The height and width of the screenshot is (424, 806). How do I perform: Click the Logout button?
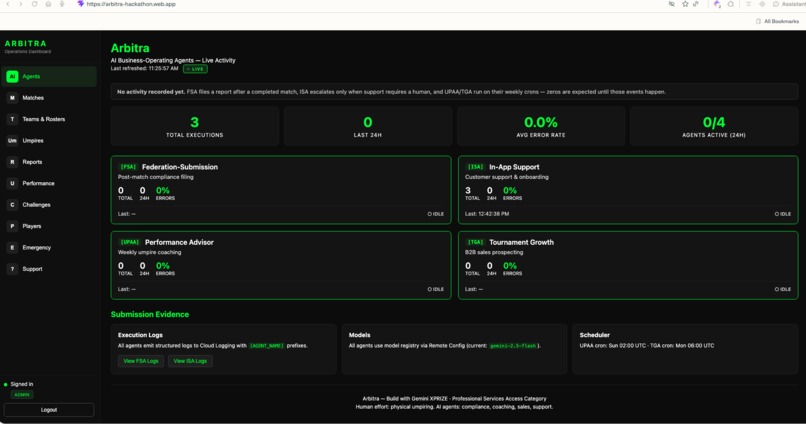49,410
